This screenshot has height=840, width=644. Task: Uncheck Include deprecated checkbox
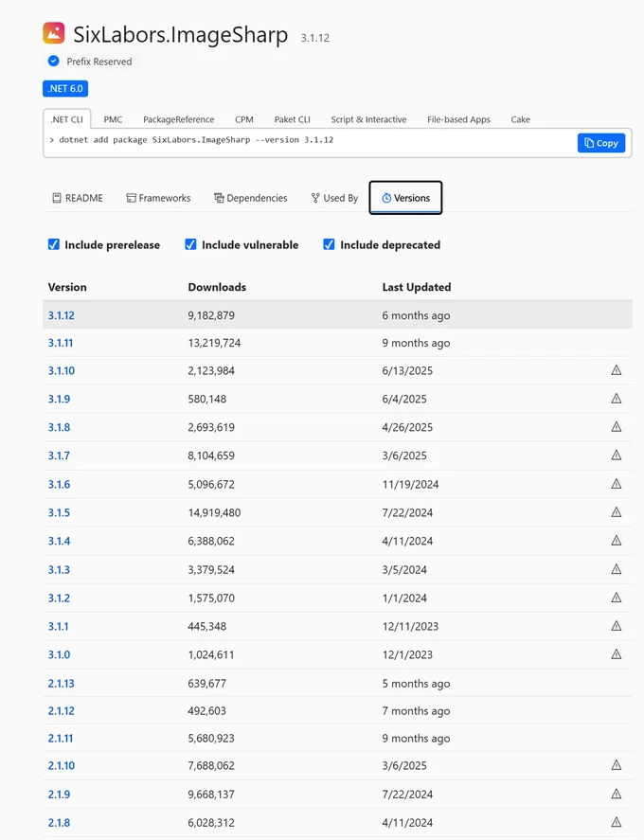(x=329, y=244)
